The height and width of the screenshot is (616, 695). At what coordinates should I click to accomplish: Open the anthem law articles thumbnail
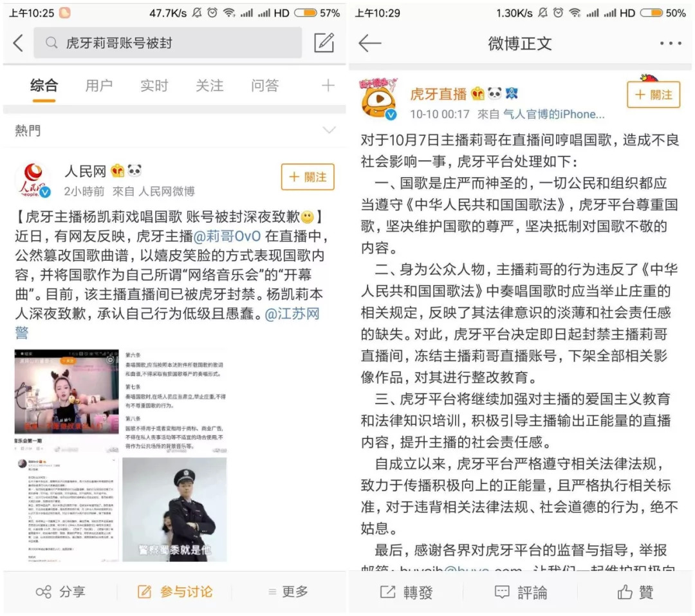tap(174, 402)
